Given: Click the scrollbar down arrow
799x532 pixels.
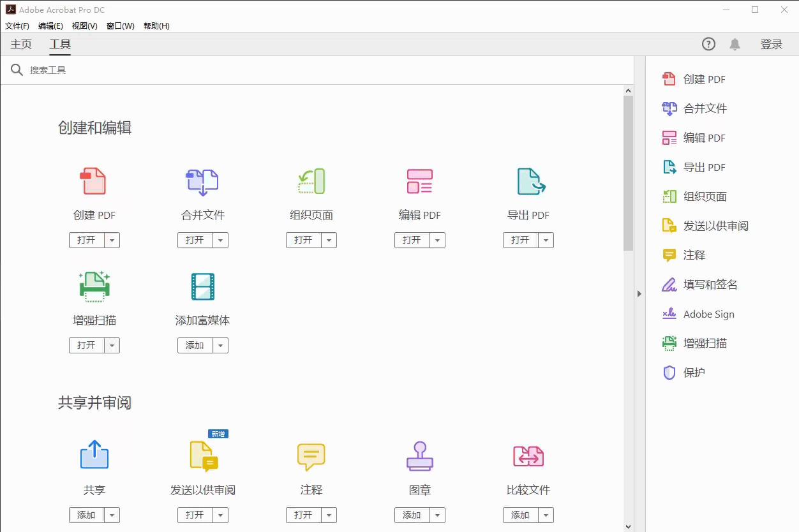Looking at the screenshot, I should (628, 527).
